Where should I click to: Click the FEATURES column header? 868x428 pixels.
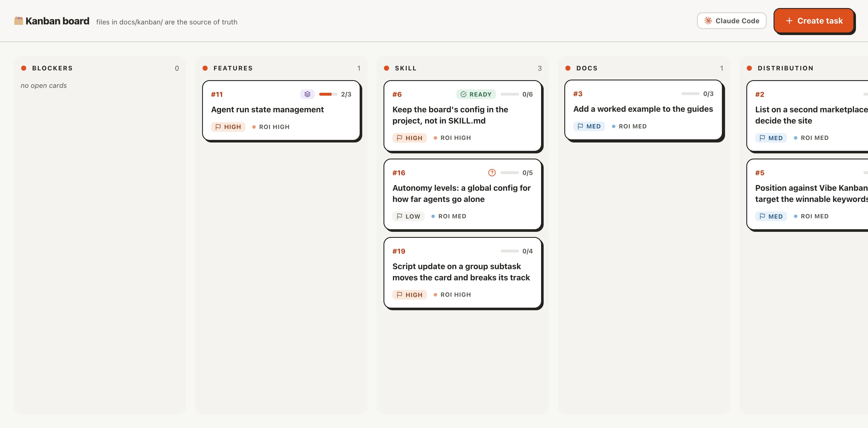(233, 68)
